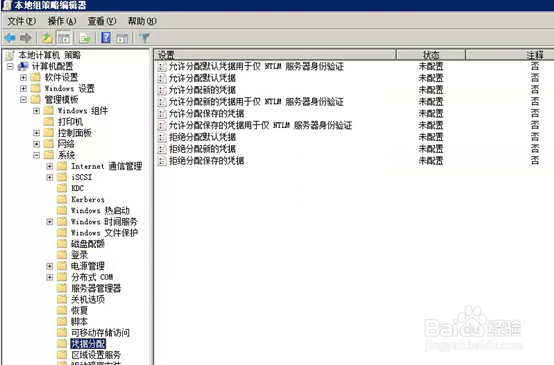Select 允许分配默认凭据用于仅 NTLM 服务器身份验证
The height and width of the screenshot is (365, 554).
(256, 66)
